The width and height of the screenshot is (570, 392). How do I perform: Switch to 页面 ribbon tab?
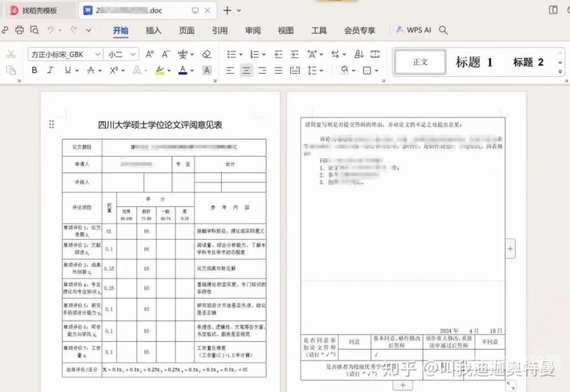187,31
